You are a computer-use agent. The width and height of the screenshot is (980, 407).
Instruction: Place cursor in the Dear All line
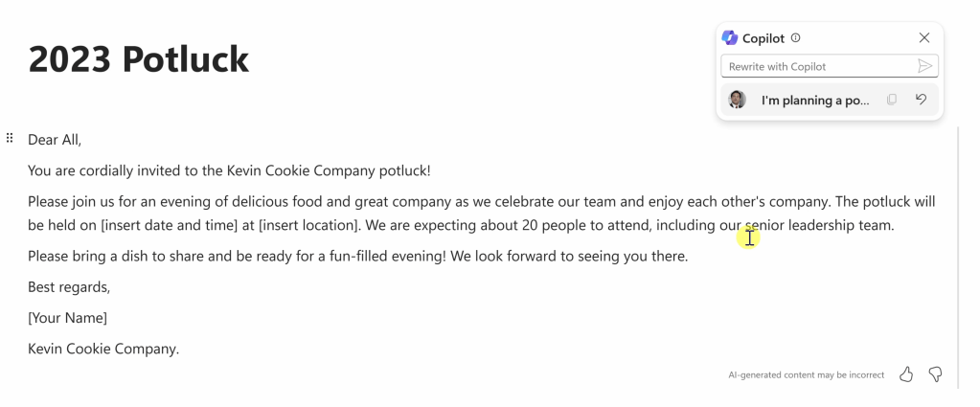[x=55, y=140]
